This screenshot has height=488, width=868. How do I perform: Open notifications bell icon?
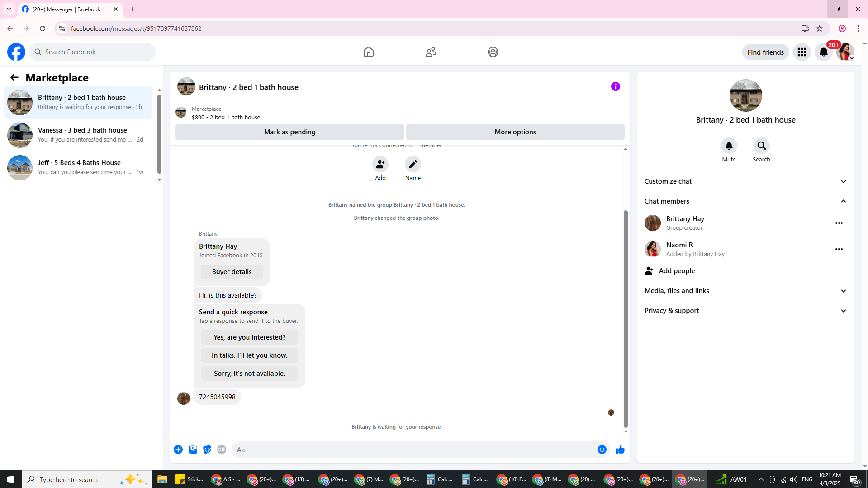coord(823,52)
